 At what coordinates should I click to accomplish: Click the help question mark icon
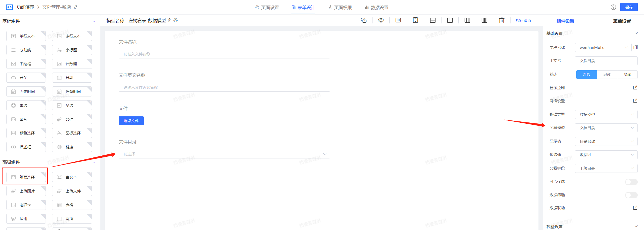pos(613,7)
